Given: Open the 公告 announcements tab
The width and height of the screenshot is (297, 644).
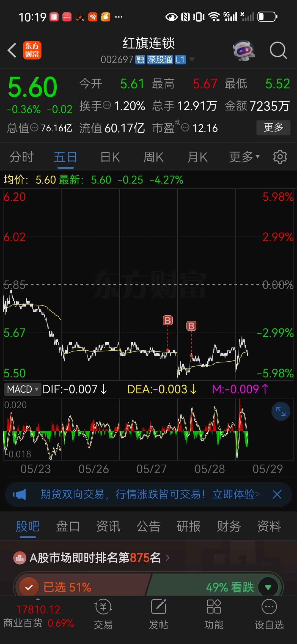Looking at the screenshot, I should tap(148, 526).
